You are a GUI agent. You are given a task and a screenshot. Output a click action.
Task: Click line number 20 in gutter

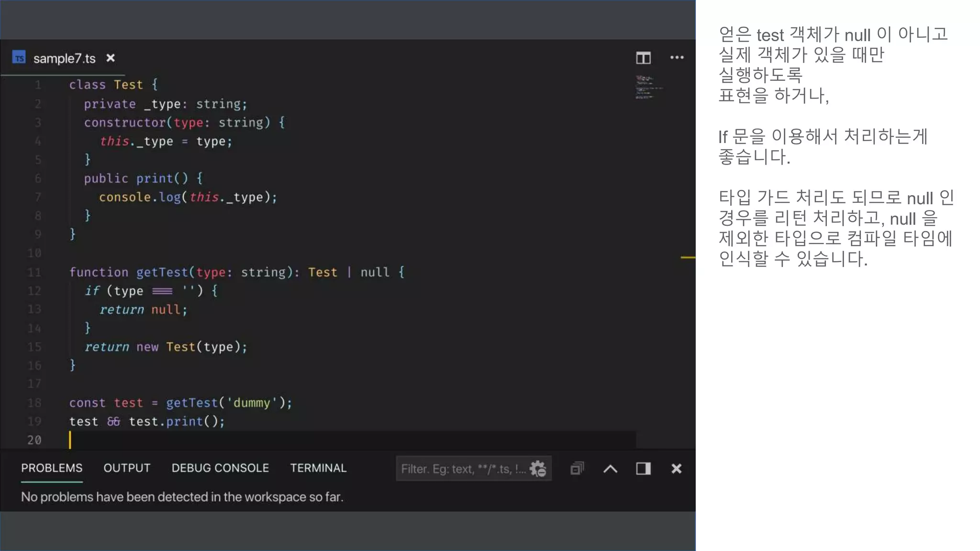click(x=34, y=440)
